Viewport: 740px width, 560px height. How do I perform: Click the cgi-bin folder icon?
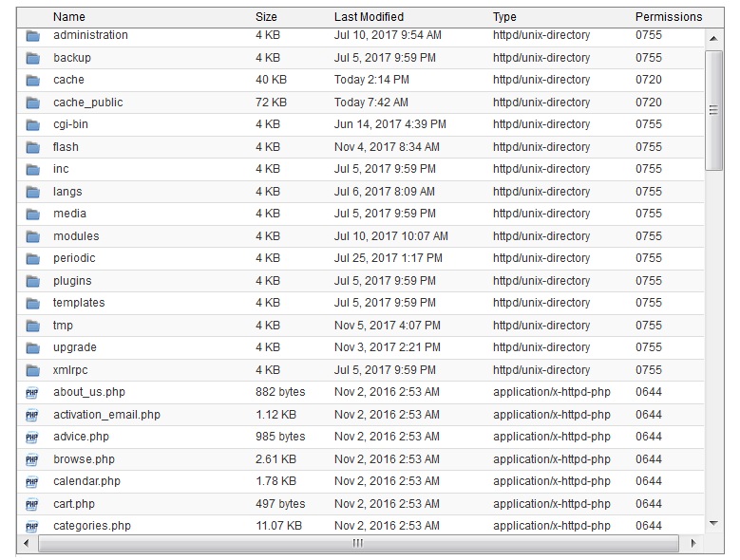pyautogui.click(x=33, y=124)
